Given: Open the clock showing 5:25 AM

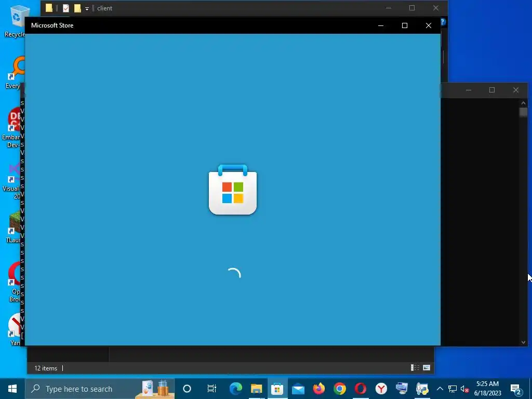Looking at the screenshot, I should [487, 389].
